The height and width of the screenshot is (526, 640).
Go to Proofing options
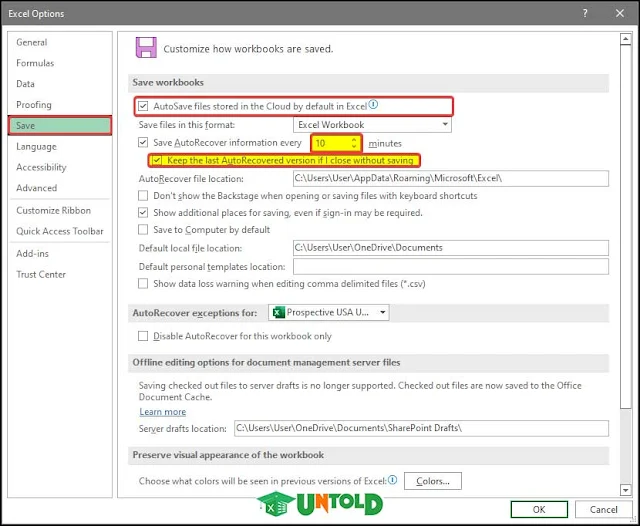[34, 105]
